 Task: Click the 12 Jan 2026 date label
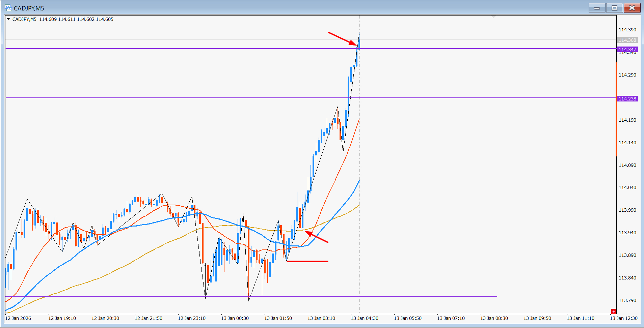(18, 318)
